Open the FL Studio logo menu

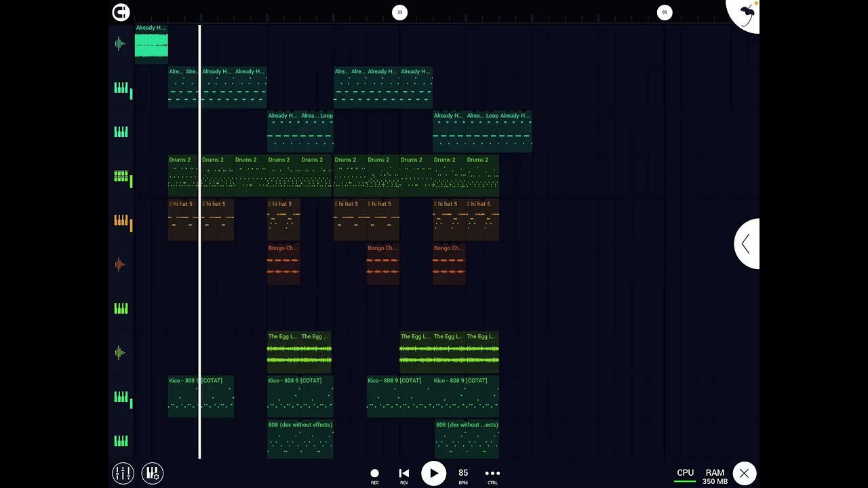[745, 15]
